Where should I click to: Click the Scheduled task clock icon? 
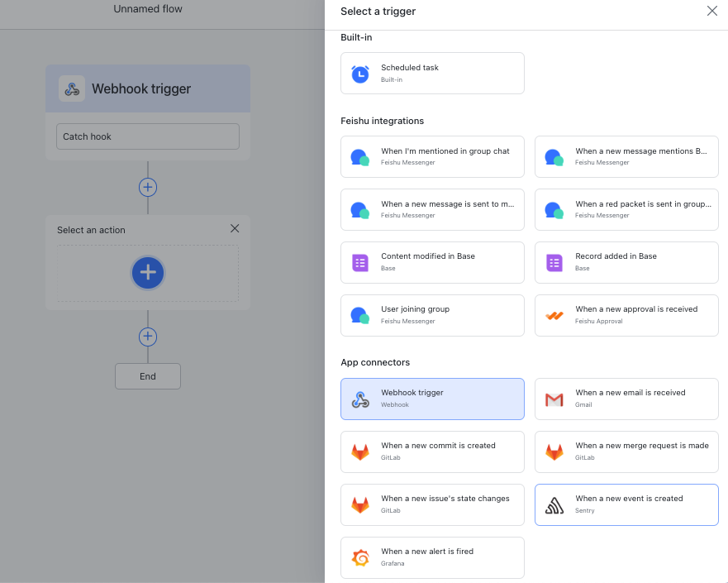pos(360,74)
